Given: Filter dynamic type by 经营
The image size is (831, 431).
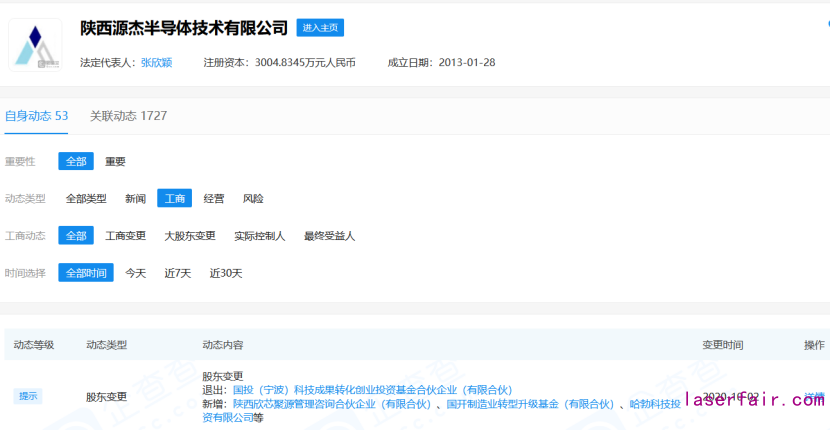Looking at the screenshot, I should pyautogui.click(x=214, y=199).
